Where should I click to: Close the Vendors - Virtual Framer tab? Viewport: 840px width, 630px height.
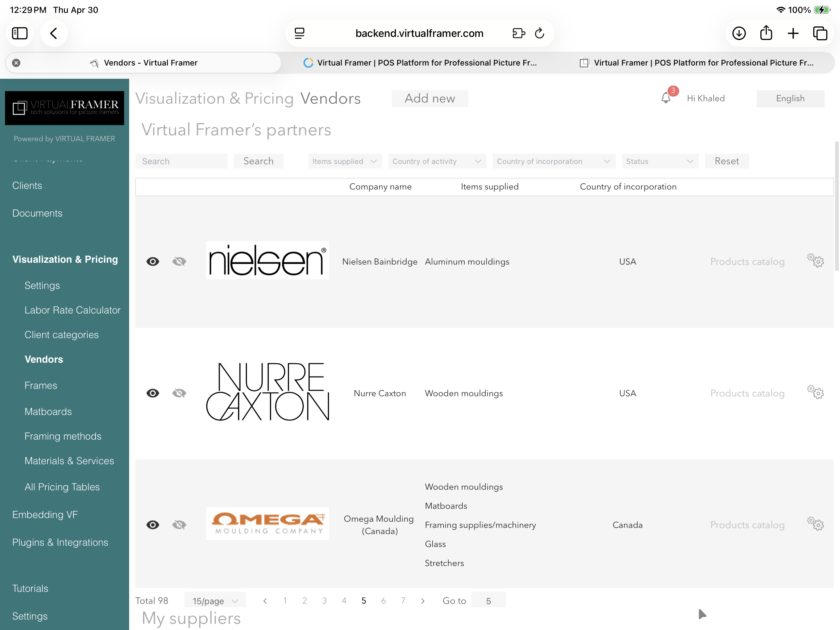[x=16, y=63]
